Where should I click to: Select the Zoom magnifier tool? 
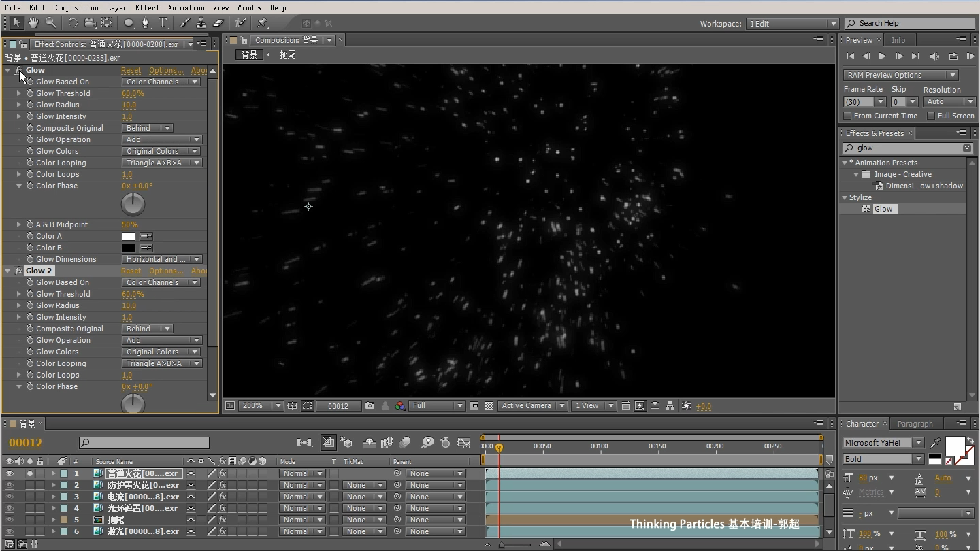50,23
